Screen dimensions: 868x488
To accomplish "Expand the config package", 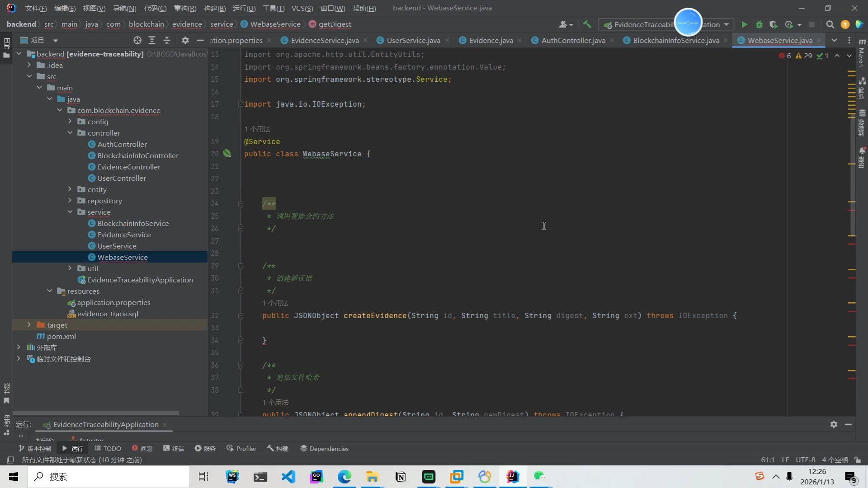I will (70, 122).
